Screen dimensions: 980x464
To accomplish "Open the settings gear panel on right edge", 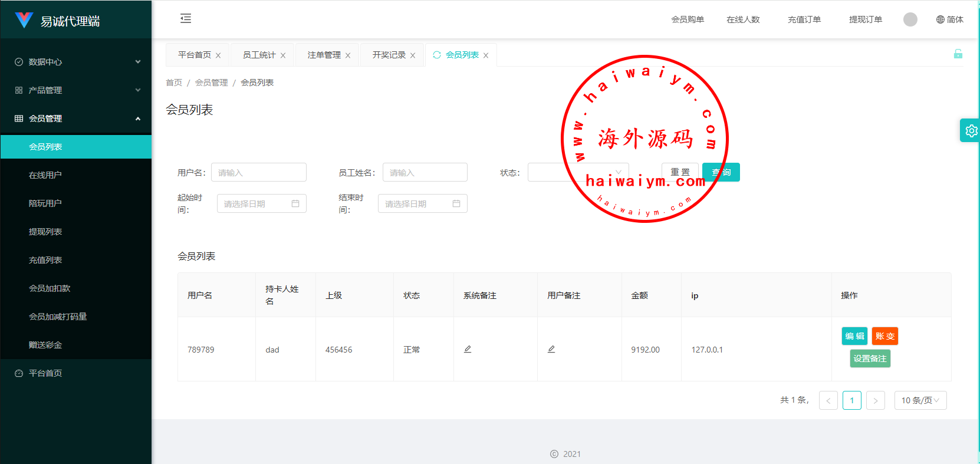I will (971, 131).
